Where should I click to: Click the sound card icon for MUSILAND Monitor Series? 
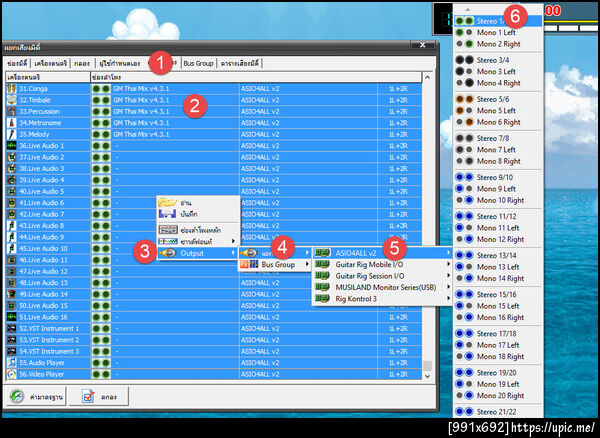click(322, 287)
